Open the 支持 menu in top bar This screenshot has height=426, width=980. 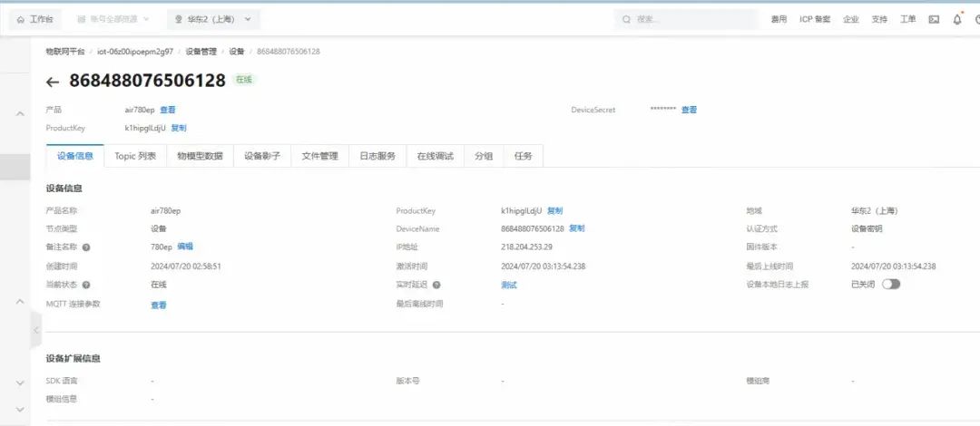pyautogui.click(x=879, y=19)
